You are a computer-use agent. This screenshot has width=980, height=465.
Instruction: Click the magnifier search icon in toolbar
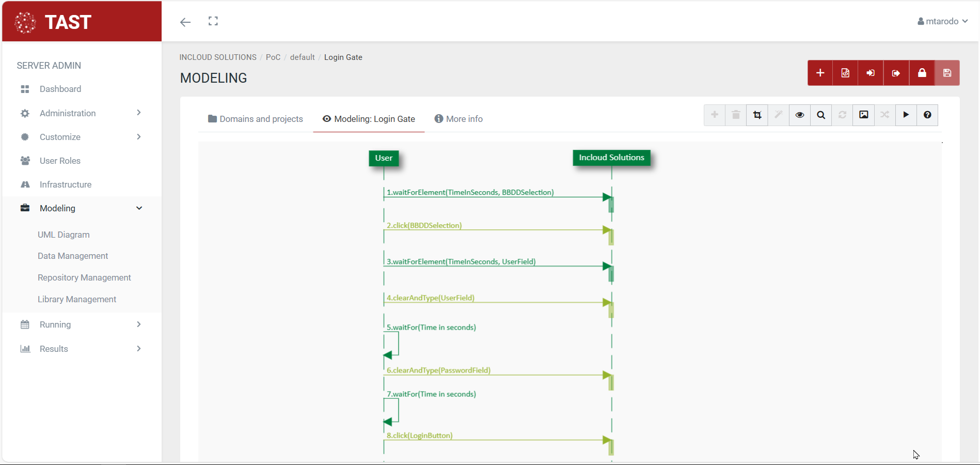pos(821,115)
